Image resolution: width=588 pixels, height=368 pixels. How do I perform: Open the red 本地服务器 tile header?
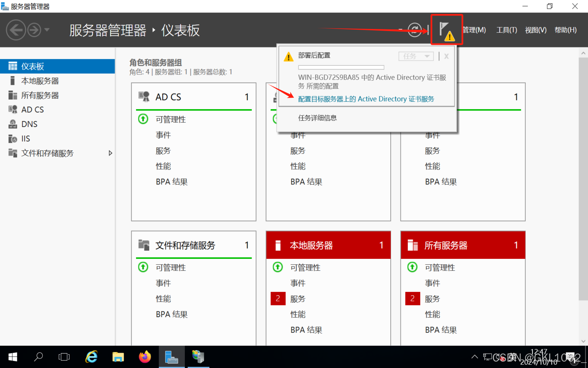pyautogui.click(x=328, y=245)
